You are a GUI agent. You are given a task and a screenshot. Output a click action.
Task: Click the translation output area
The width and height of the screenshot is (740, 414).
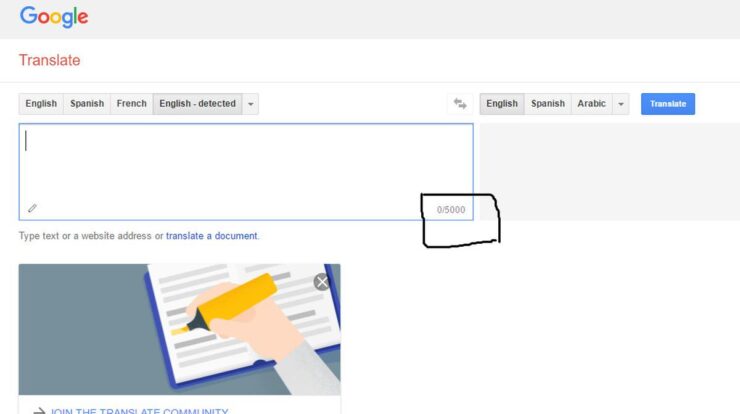click(610, 172)
